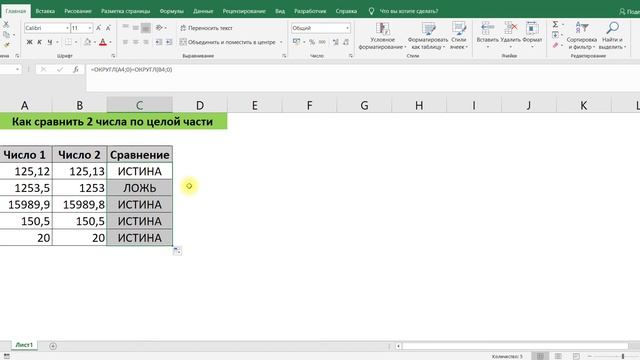This screenshot has width=640, height=360.
Task: Add new sheet plus icon
Action: 53,346
